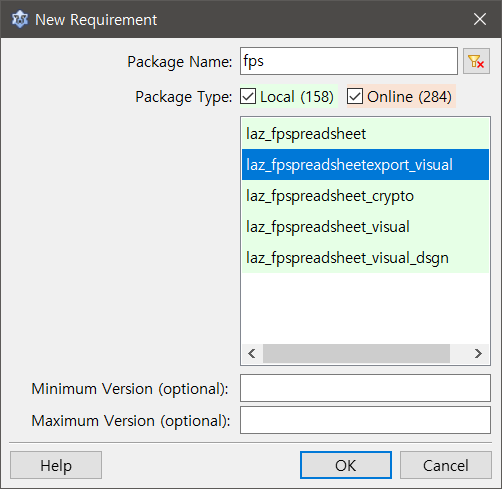502x489 pixels.
Task: Clear the package name filter icon
Action: point(476,61)
